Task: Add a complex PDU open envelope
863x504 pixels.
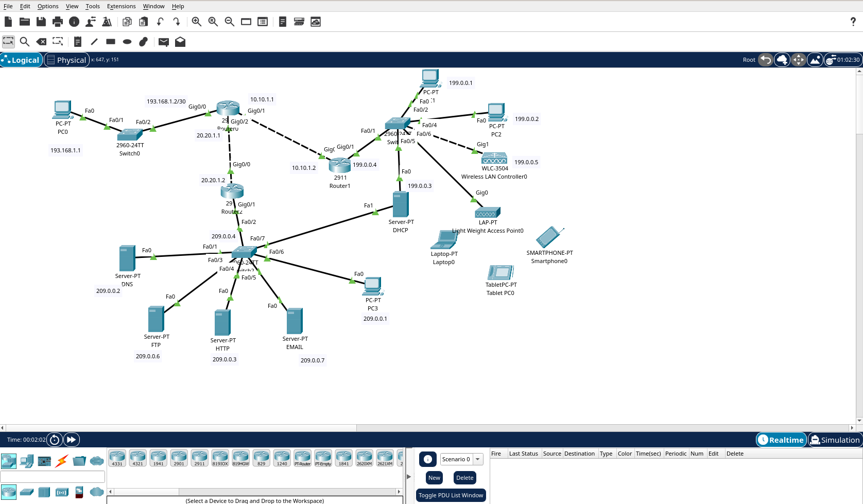Action: (180, 42)
